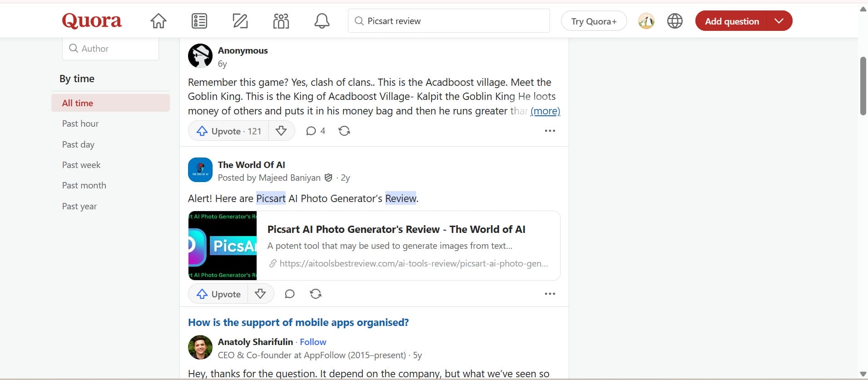Open The World Of AI space name
The width and height of the screenshot is (868, 380).
(252, 165)
